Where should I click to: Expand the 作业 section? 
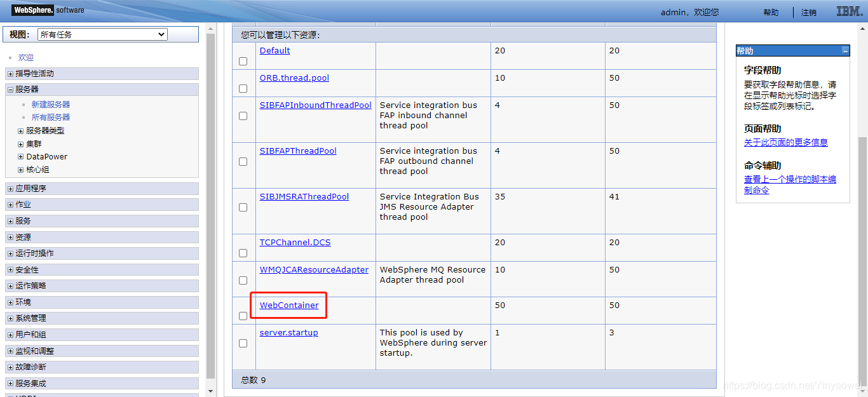10,205
